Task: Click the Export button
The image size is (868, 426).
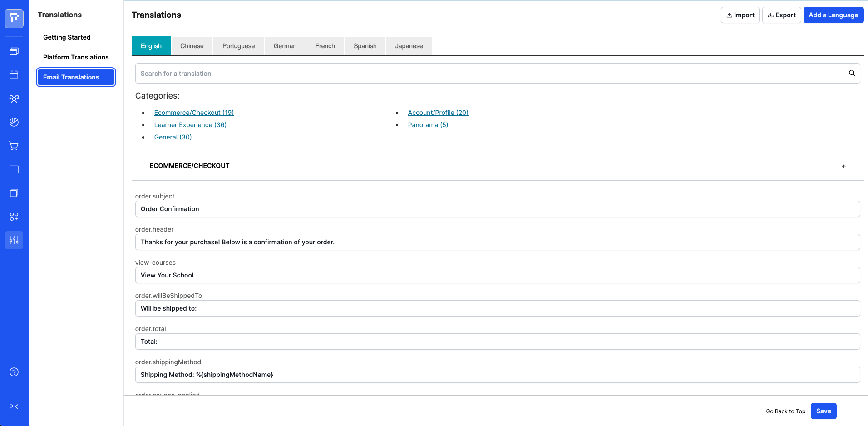Action: [x=782, y=15]
